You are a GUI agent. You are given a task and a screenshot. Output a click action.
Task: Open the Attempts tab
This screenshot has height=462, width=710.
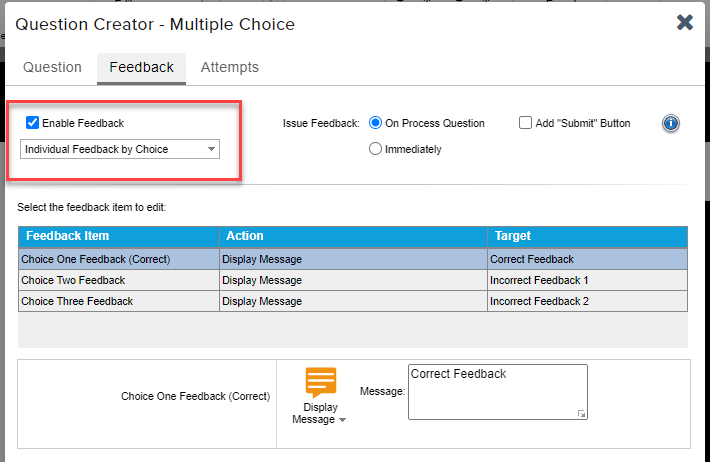(229, 67)
